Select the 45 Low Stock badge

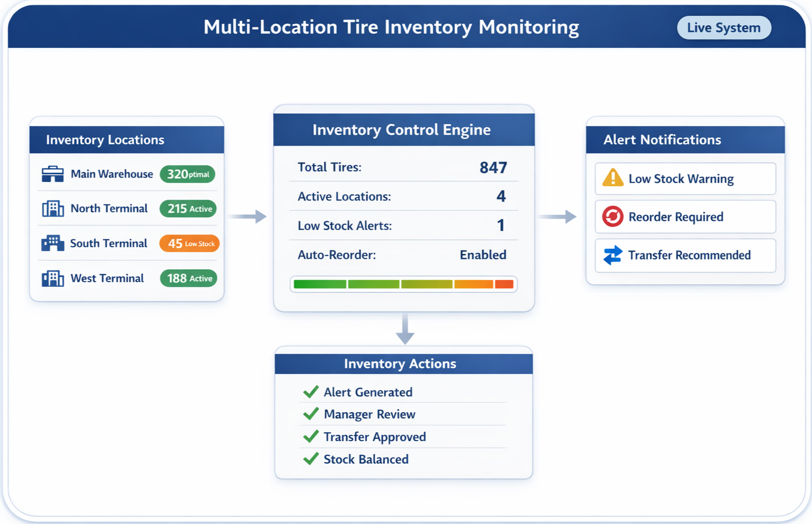[189, 243]
